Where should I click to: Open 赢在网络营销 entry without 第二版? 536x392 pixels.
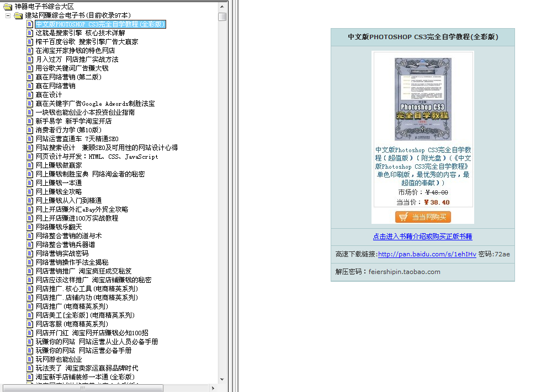tap(55, 86)
